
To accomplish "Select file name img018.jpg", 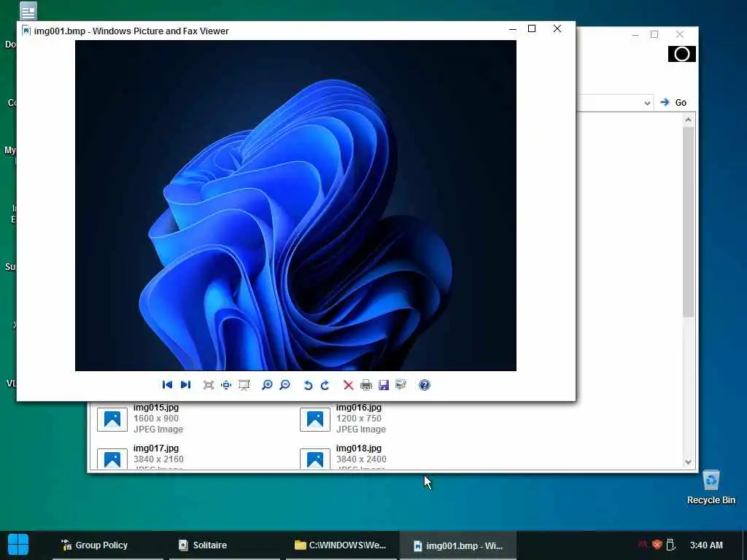I will (359, 448).
